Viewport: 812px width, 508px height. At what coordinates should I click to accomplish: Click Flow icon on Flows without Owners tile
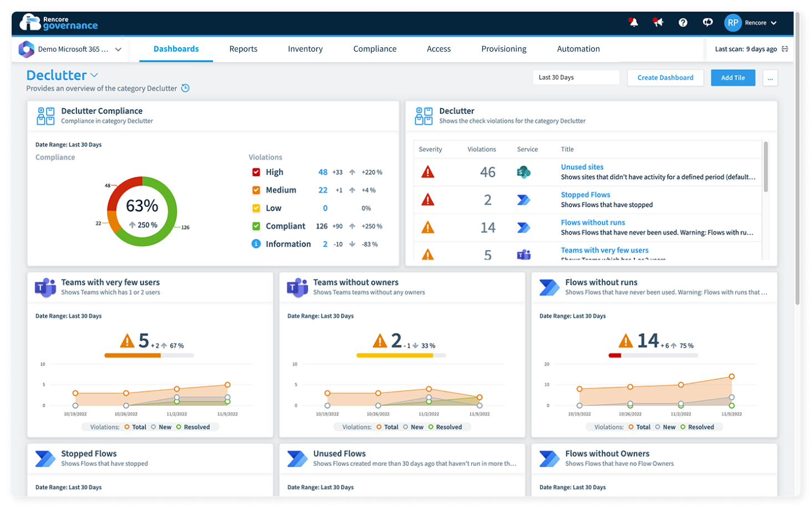point(549,459)
